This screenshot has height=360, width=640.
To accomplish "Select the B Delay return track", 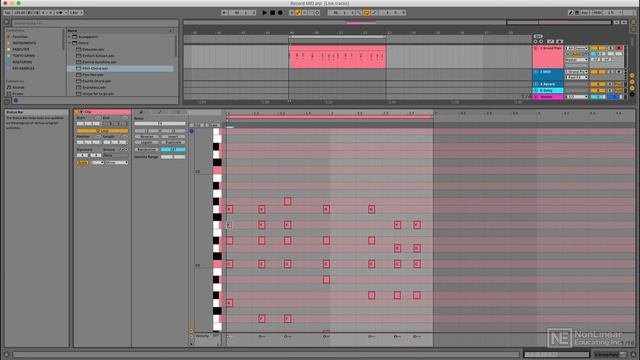I will coord(548,91).
